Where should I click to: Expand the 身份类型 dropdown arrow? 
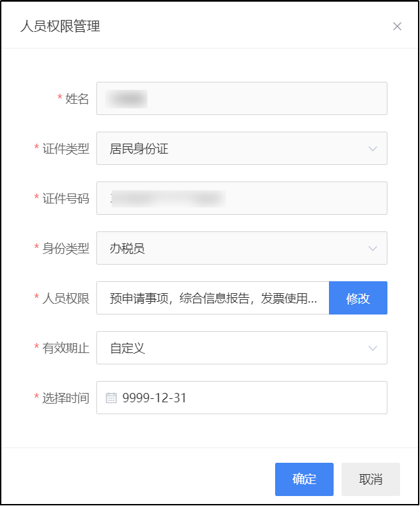point(373,249)
